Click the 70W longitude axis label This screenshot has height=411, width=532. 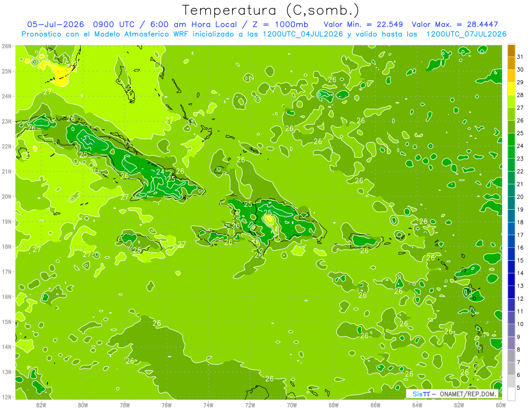tap(292, 405)
